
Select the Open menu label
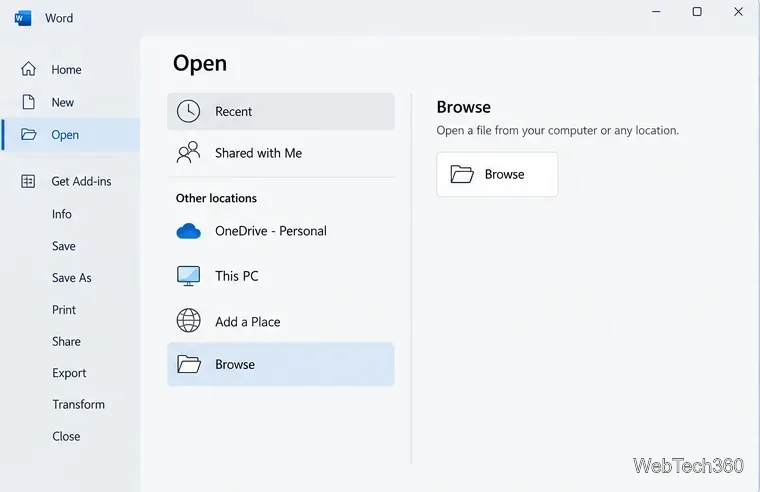coord(65,135)
